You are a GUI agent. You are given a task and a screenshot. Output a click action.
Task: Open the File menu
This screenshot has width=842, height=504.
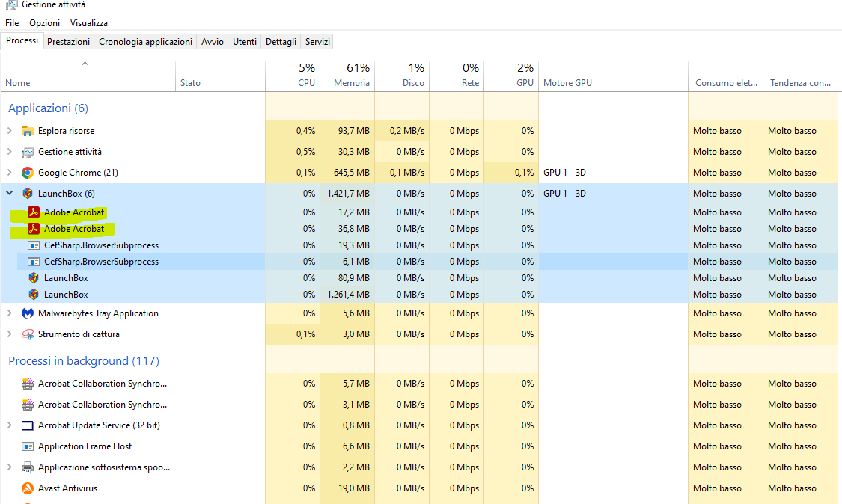click(x=12, y=23)
